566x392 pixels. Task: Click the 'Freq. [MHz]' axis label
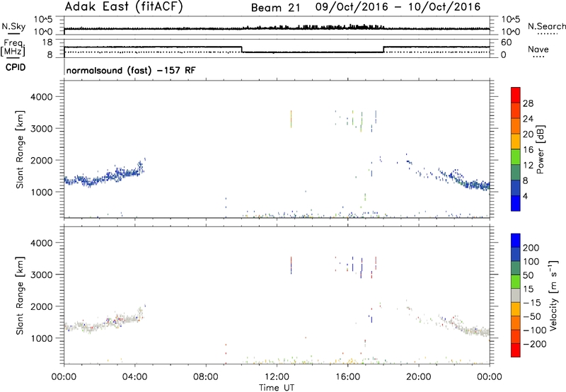13,48
